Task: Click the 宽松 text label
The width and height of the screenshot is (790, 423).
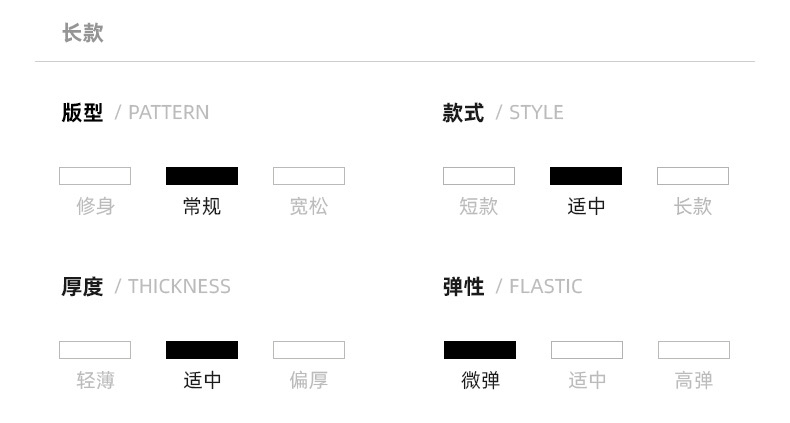Action: click(x=309, y=207)
